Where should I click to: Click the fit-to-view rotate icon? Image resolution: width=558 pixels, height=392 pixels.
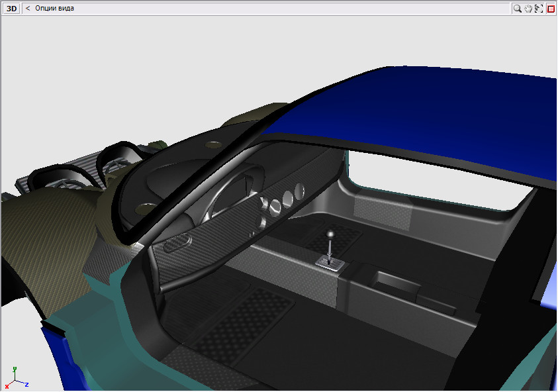coord(539,9)
